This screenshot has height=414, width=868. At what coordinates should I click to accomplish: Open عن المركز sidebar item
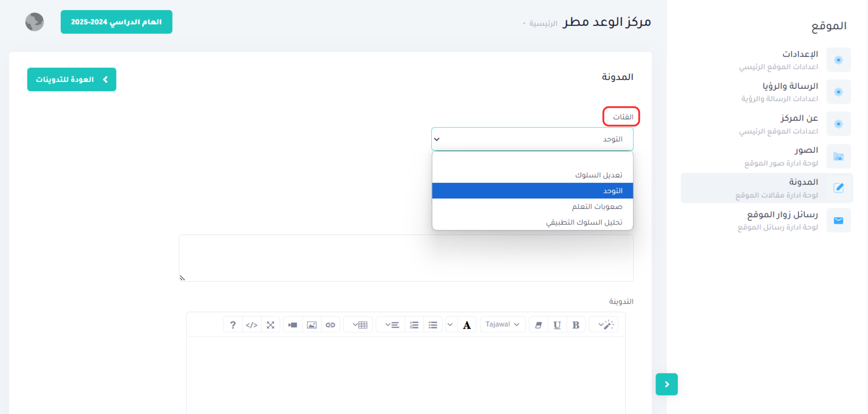767,124
